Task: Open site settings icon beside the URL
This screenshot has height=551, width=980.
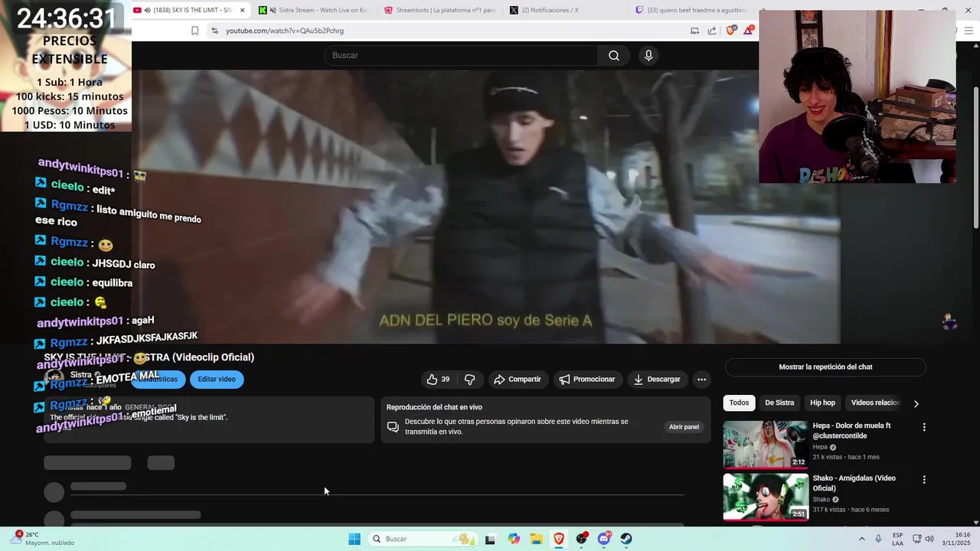Action: [x=214, y=31]
